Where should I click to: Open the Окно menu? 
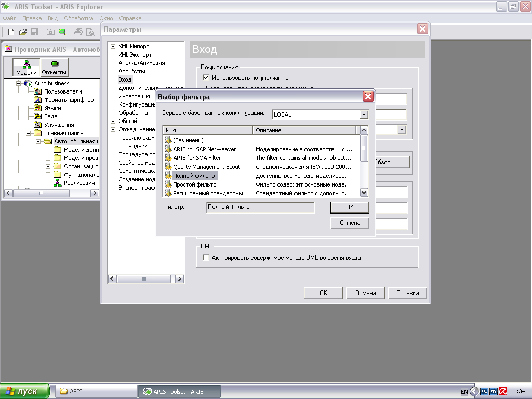(106, 18)
